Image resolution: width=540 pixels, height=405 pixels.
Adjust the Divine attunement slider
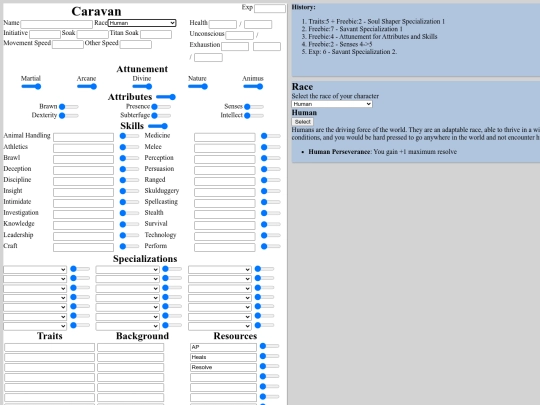pyautogui.click(x=142, y=86)
